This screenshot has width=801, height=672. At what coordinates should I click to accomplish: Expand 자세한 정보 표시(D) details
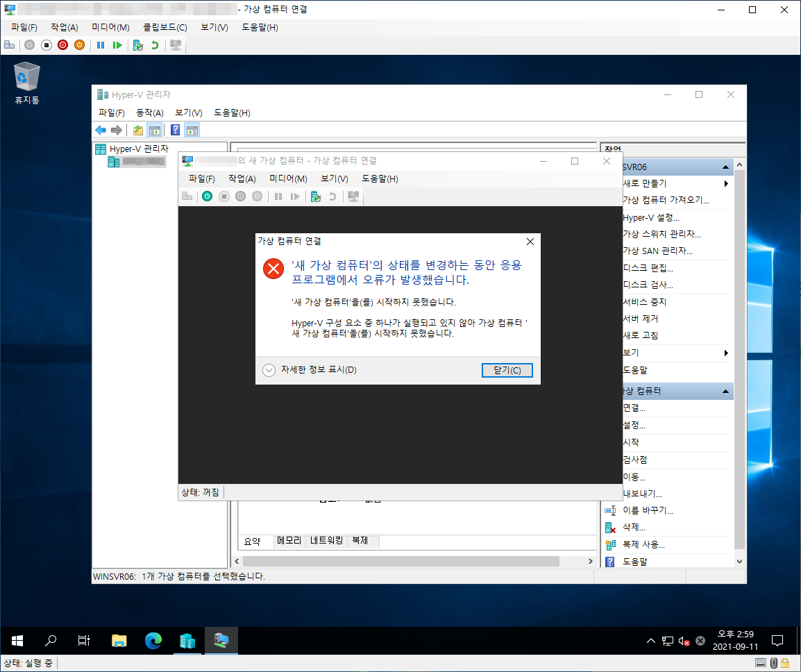(x=310, y=370)
